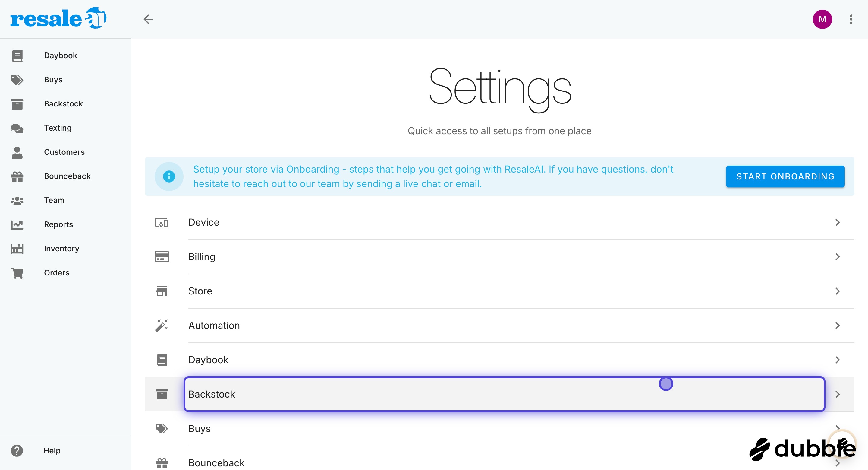Open Customers from the sidebar menu

pyautogui.click(x=64, y=152)
